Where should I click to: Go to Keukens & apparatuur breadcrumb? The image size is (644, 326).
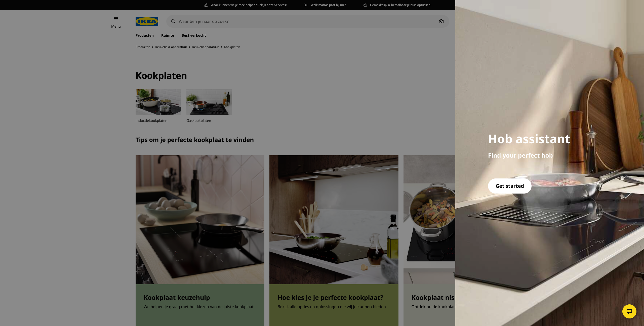click(x=171, y=47)
